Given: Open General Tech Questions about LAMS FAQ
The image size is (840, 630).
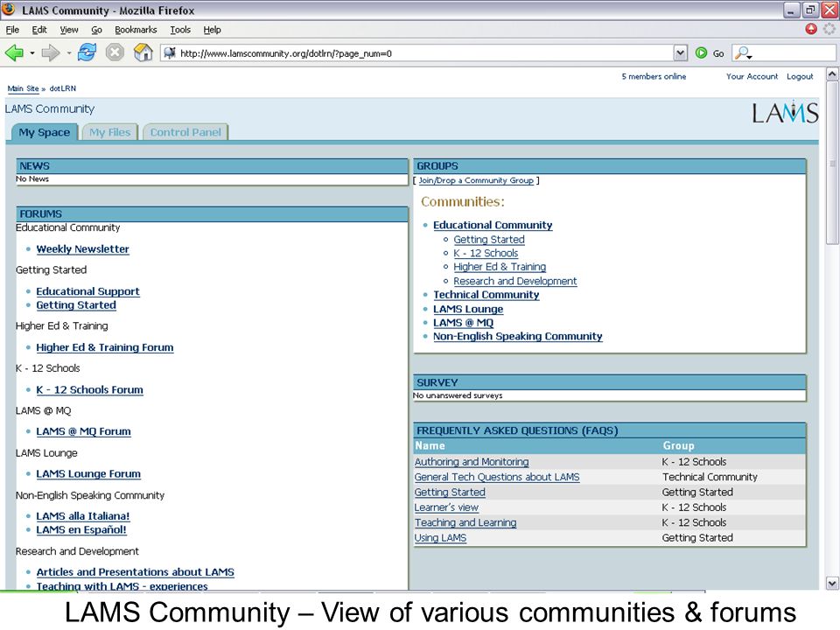Looking at the screenshot, I should [497, 477].
